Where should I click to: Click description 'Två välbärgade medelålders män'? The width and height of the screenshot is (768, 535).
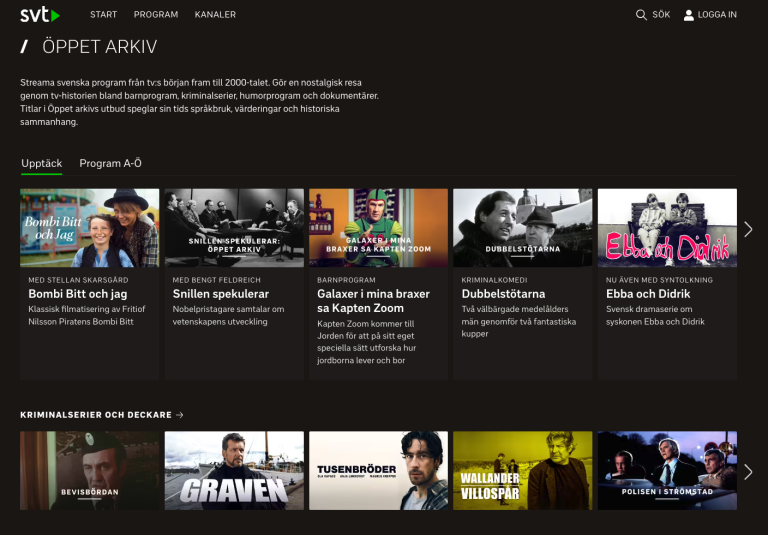pos(519,321)
